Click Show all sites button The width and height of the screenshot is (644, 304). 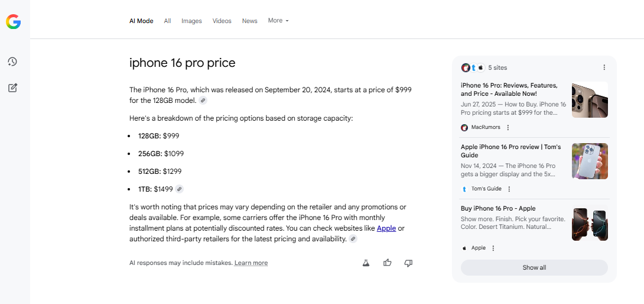tap(534, 267)
